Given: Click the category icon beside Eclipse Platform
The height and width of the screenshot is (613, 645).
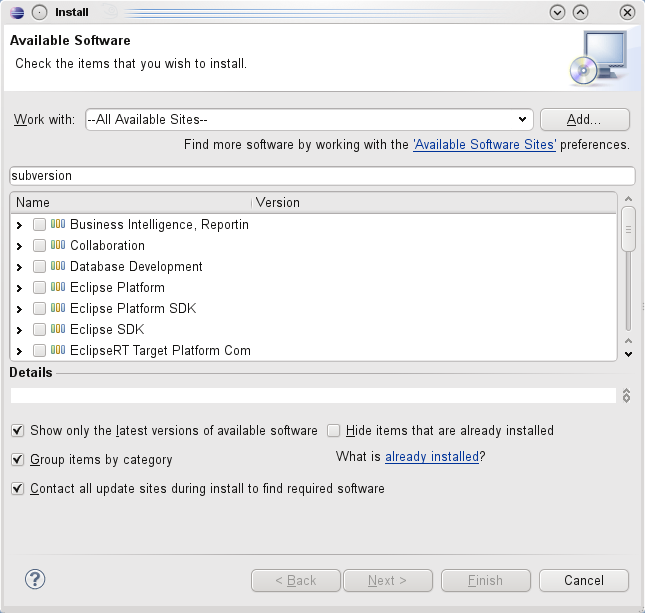Looking at the screenshot, I should click(58, 287).
